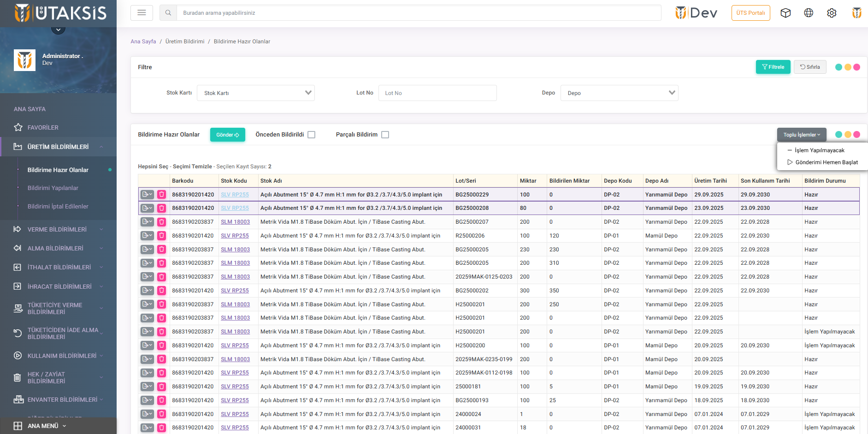The width and height of the screenshot is (868, 434).
Task: Click trash icon on R25000206 row
Action: [x=162, y=236]
